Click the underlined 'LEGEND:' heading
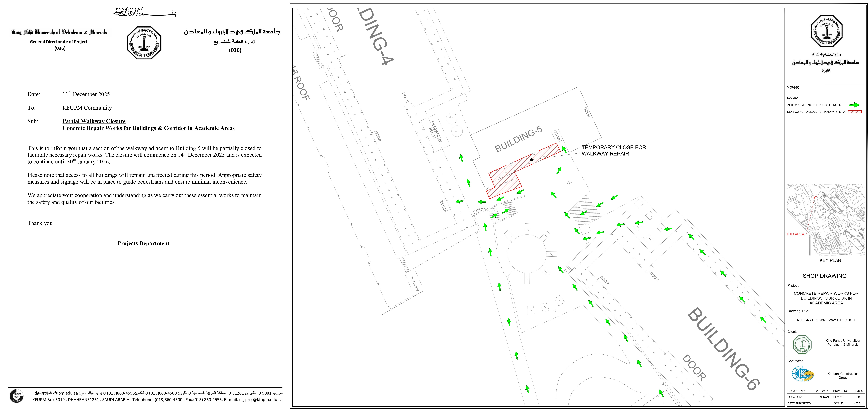This screenshot has width=868, height=409. tap(793, 98)
